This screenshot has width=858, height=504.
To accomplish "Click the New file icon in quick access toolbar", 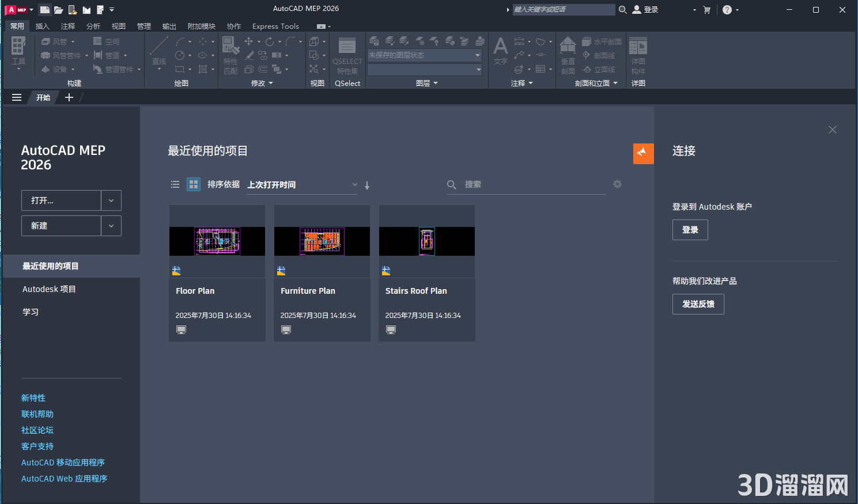I will pyautogui.click(x=44, y=10).
